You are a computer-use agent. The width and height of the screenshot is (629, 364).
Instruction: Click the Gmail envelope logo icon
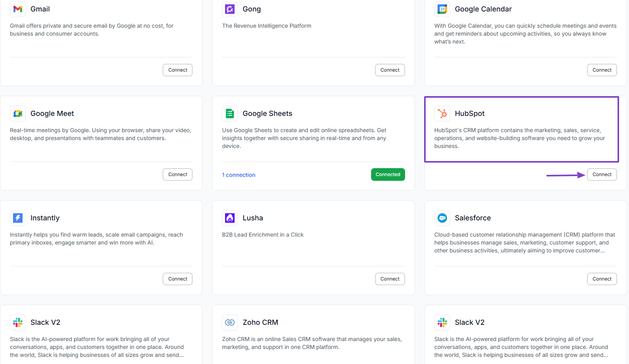(x=18, y=9)
